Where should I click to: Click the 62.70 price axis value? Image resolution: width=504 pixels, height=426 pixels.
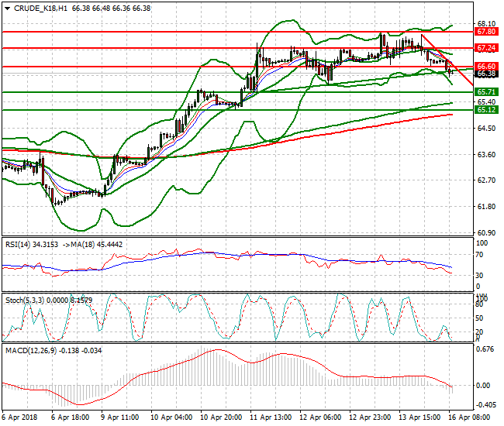pyautogui.click(x=486, y=180)
